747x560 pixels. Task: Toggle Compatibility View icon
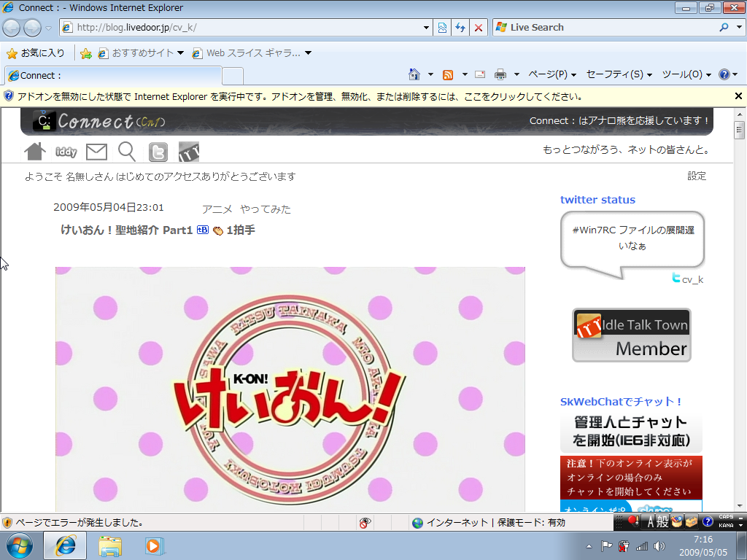442,28
